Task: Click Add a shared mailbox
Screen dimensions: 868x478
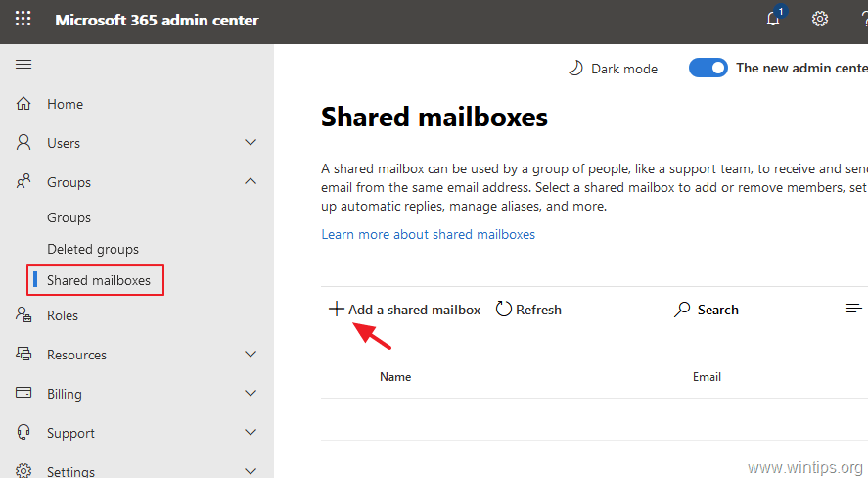Action: tap(414, 310)
